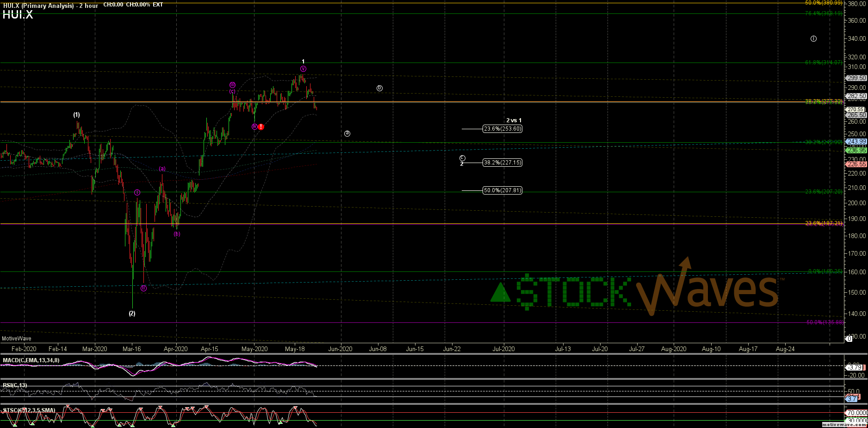Image resolution: width=868 pixels, height=428 pixels.
Task: Click the red exclamation alert marker
Action: (261, 127)
